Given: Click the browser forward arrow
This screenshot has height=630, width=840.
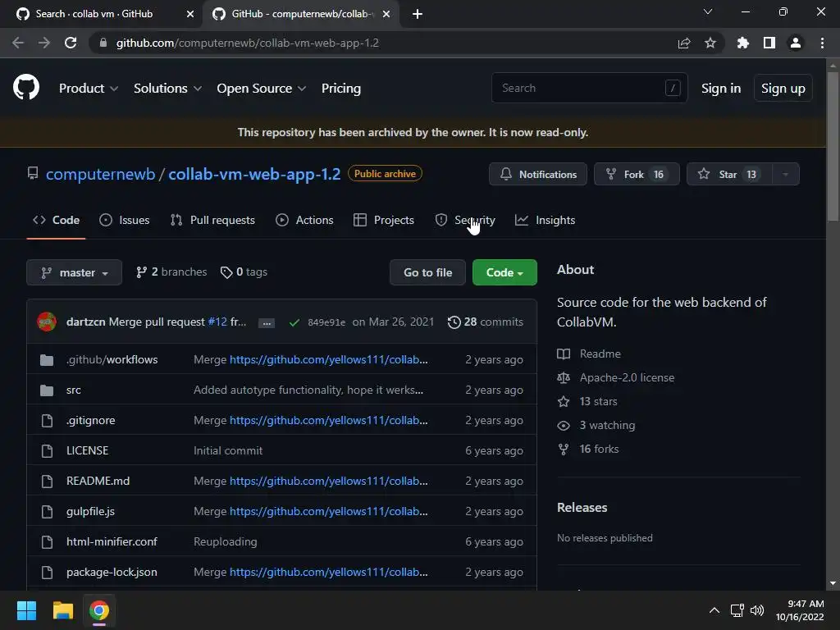Looking at the screenshot, I should [x=44, y=43].
